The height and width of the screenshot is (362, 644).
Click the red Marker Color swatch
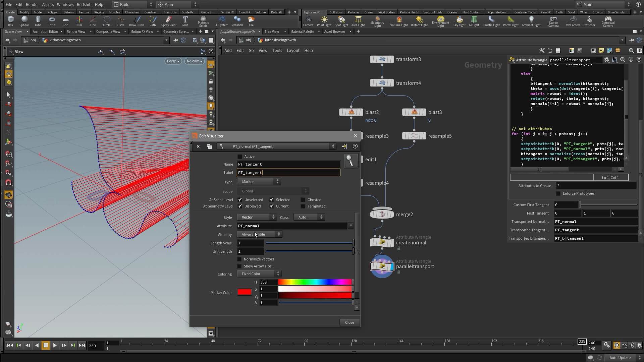pos(245,292)
